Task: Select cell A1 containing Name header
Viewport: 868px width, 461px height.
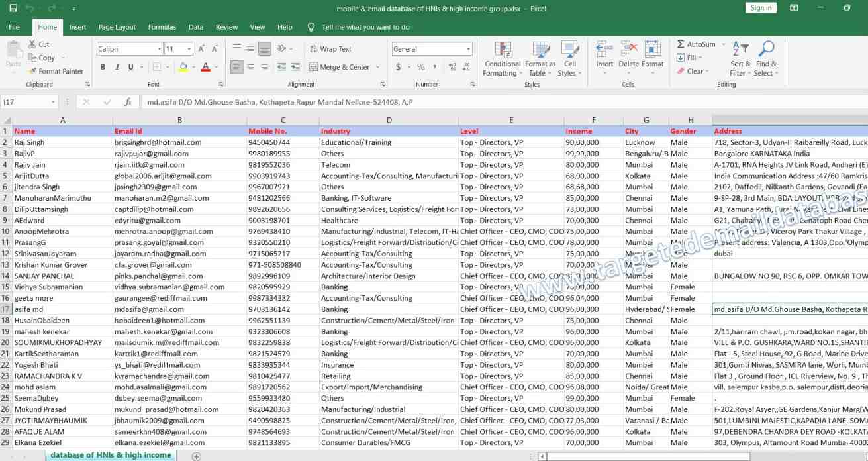Action: coord(63,131)
